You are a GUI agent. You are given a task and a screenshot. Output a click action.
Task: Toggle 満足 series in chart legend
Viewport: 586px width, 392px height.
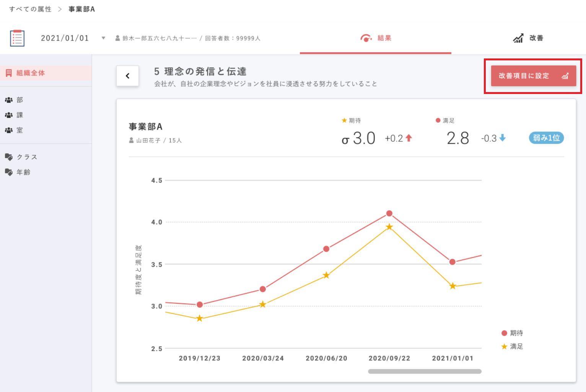pos(512,347)
